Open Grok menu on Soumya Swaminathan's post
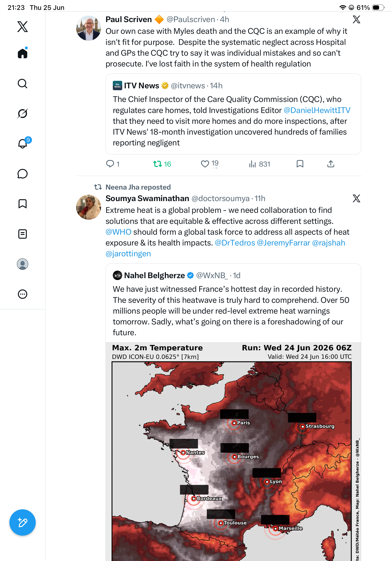Image resolution: width=392 pixels, height=561 pixels. (356, 199)
